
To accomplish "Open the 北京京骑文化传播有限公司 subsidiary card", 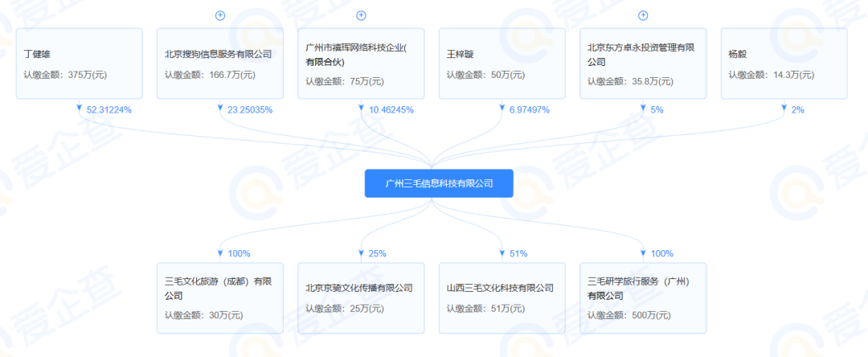I will pyautogui.click(x=361, y=298).
